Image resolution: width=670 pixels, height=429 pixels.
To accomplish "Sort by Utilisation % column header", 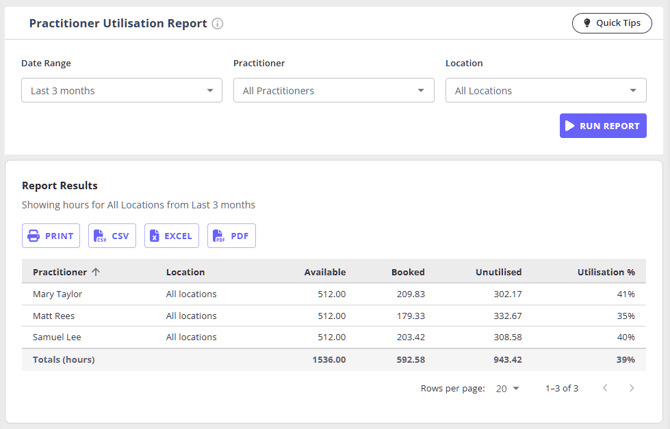I will click(x=606, y=272).
